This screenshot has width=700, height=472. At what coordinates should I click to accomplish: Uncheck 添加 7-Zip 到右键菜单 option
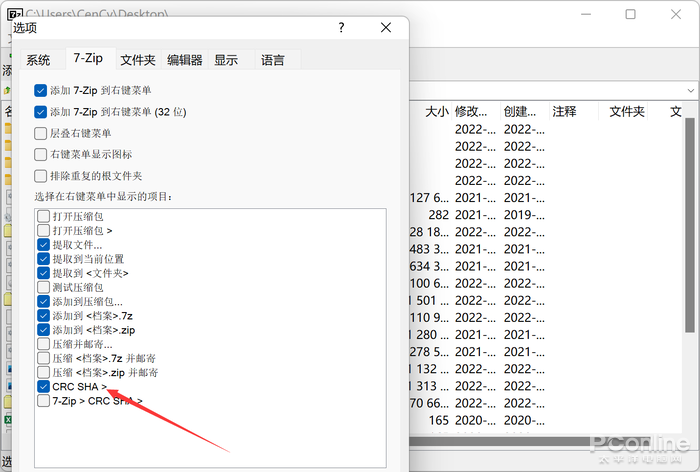(x=41, y=90)
